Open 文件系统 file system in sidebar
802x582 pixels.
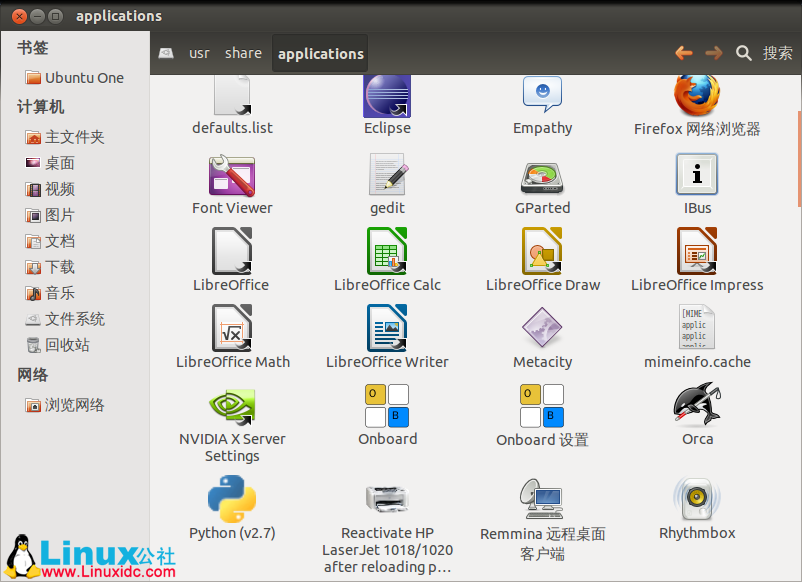pyautogui.click(x=65, y=320)
